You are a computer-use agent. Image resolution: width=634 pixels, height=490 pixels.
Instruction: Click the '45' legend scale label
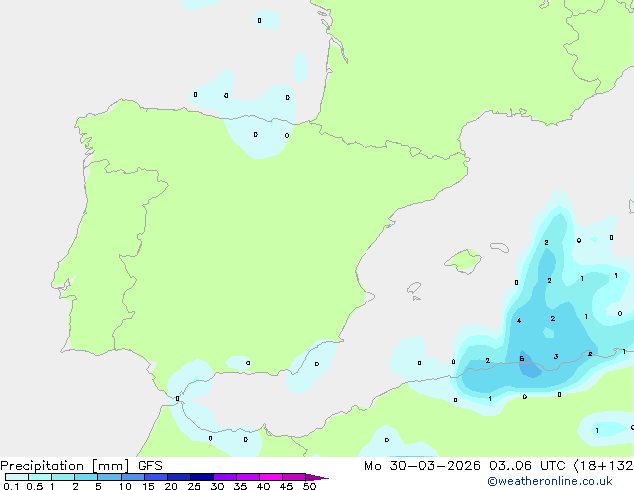point(286,486)
